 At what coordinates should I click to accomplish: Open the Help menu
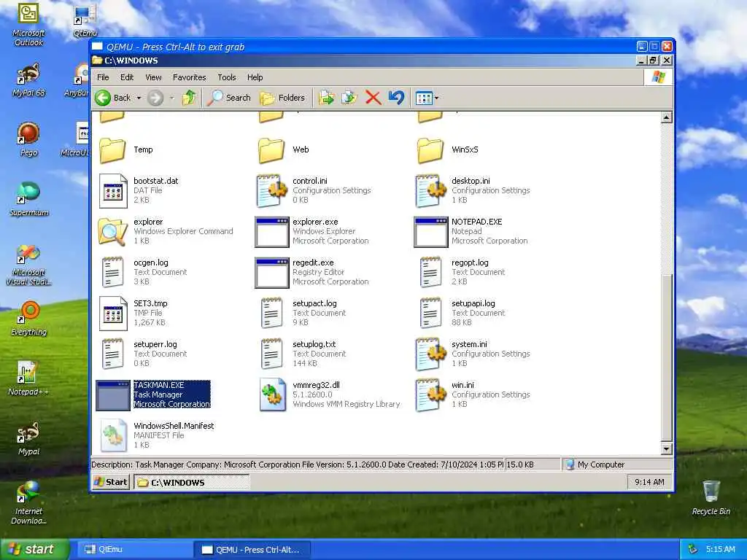pyautogui.click(x=255, y=77)
